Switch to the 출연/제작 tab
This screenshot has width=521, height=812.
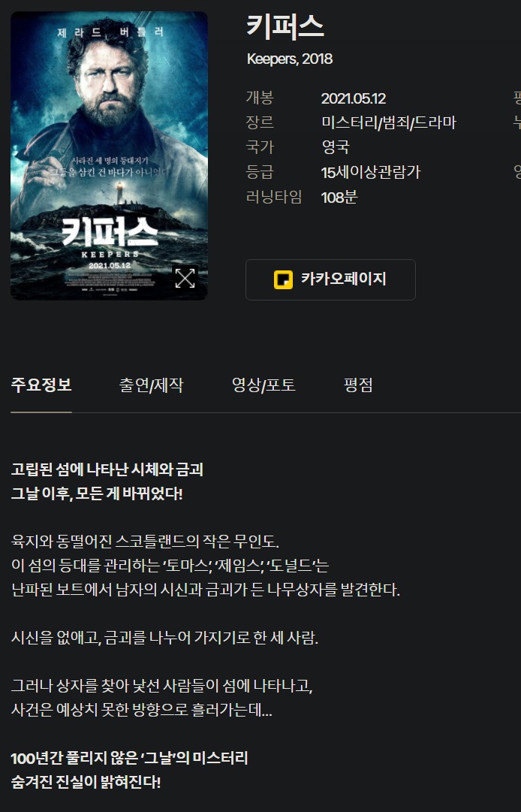coord(151,385)
